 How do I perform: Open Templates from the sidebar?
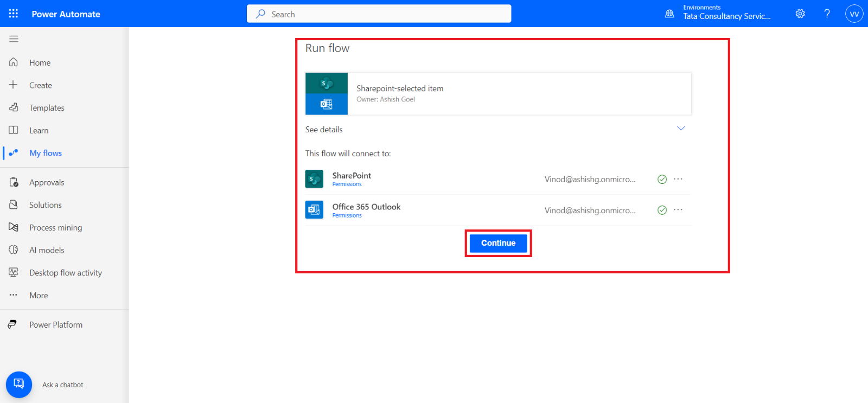(x=47, y=108)
